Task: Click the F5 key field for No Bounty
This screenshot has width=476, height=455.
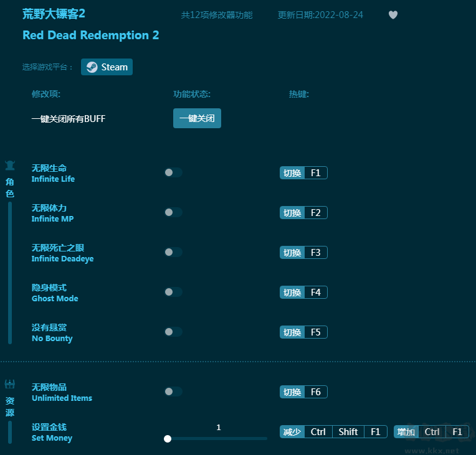Action: coord(316,332)
